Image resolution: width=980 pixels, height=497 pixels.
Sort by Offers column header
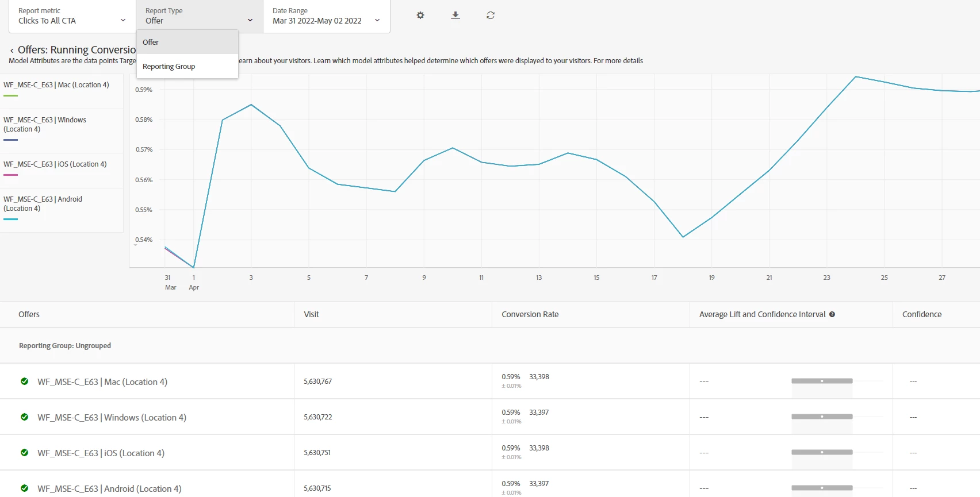29,314
